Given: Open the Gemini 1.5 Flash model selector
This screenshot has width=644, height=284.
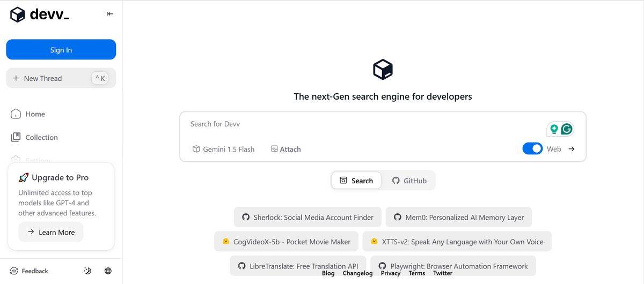Looking at the screenshot, I should click(x=223, y=149).
